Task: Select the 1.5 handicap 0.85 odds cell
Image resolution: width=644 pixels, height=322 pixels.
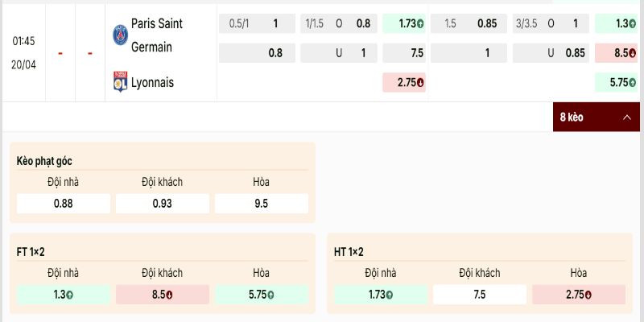Action: [468, 24]
